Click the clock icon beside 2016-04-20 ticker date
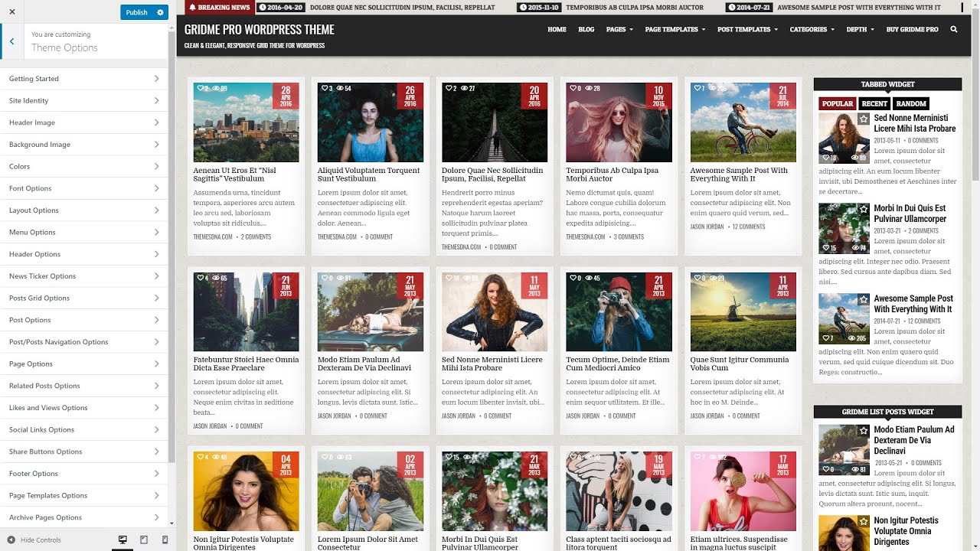This screenshot has height=551, width=980. pos(263,7)
